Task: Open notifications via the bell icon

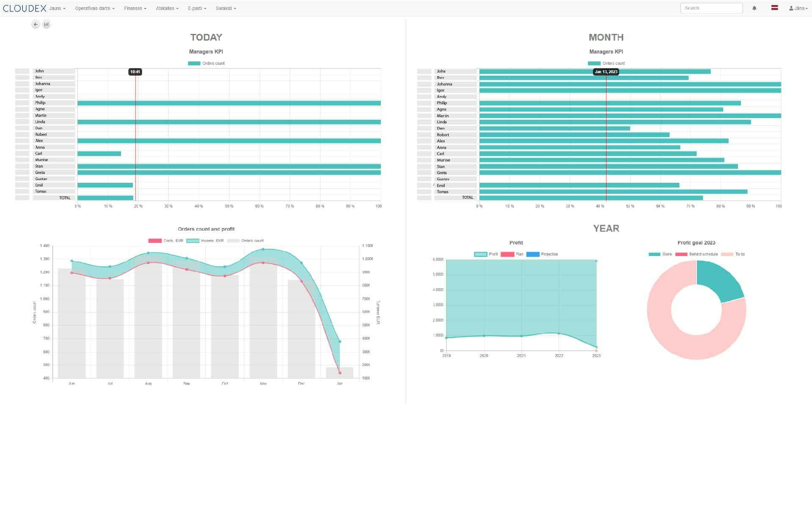Action: click(754, 8)
